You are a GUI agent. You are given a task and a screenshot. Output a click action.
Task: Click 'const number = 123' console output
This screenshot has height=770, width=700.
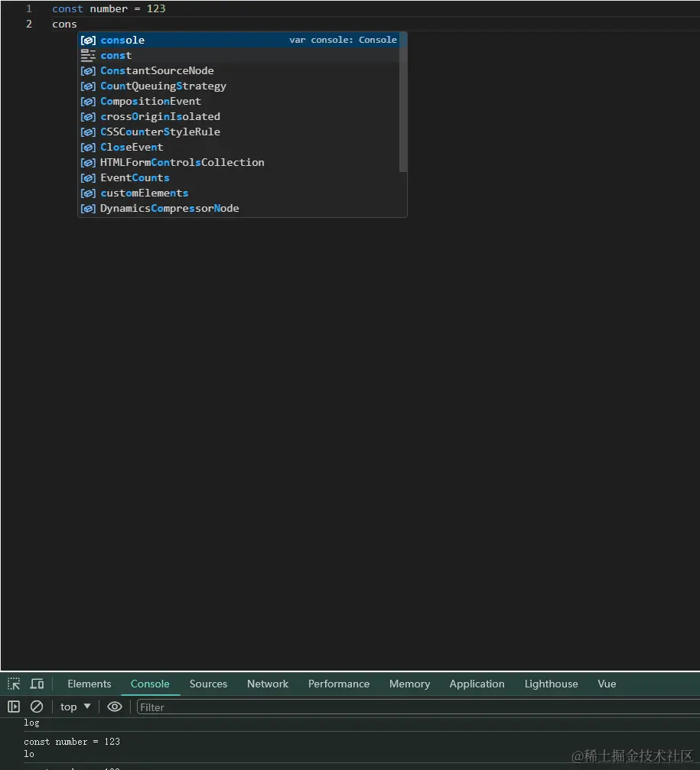72,742
